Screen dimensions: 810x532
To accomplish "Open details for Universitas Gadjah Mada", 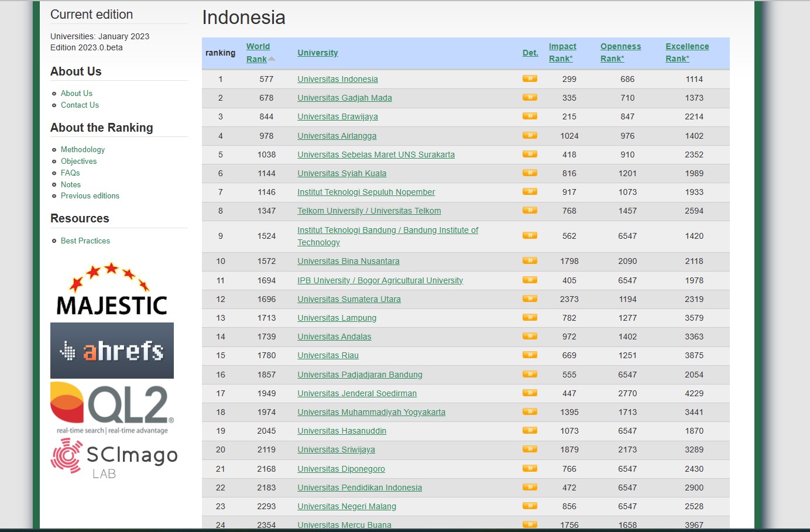I will [x=530, y=98].
